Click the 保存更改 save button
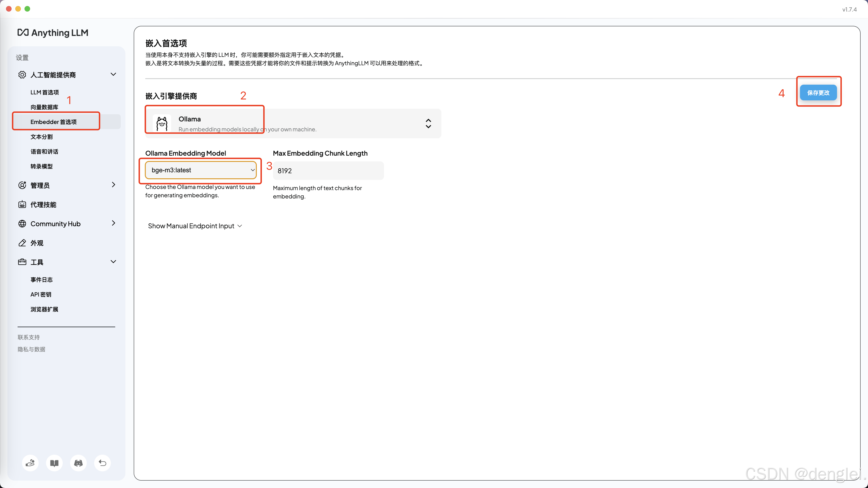 point(818,93)
